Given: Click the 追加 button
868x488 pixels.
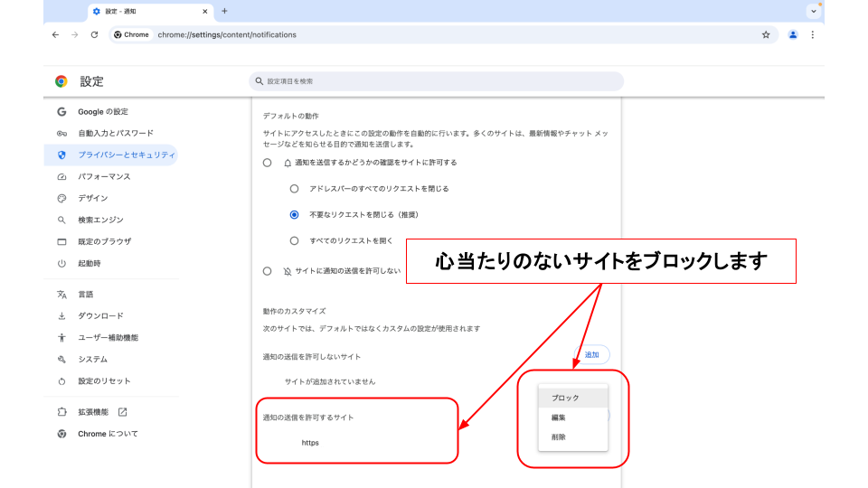Looking at the screenshot, I should [592, 355].
